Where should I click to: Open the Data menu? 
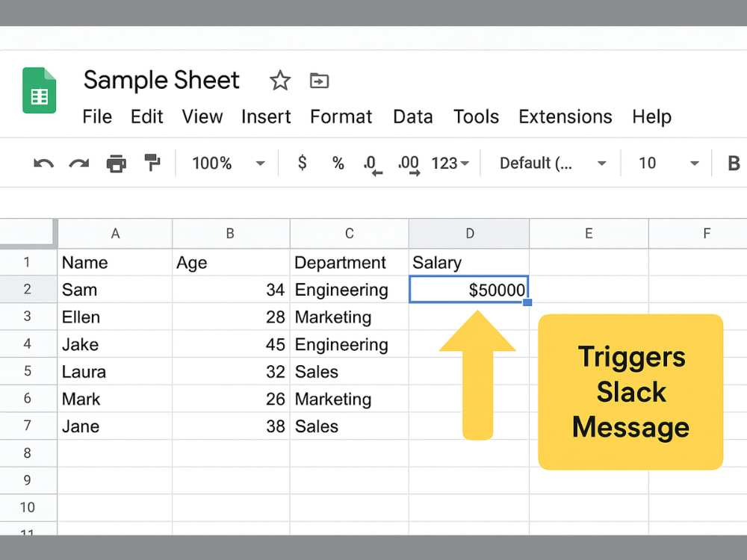[412, 116]
